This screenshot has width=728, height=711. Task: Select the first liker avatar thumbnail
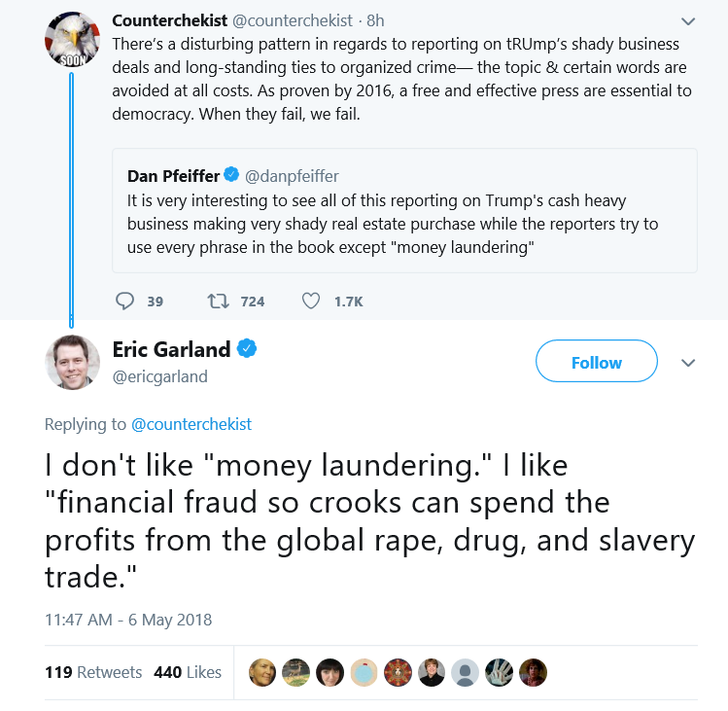tap(262, 672)
